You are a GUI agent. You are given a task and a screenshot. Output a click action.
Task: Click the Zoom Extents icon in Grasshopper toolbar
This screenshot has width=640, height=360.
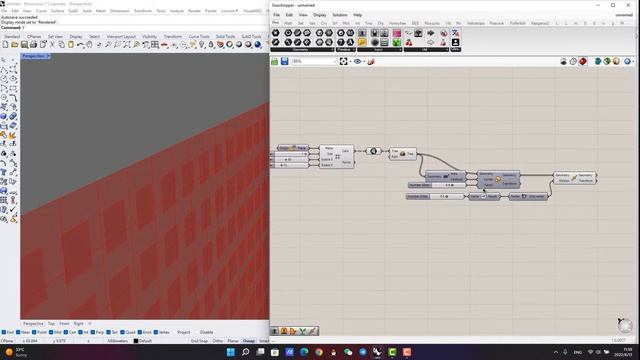click(x=343, y=61)
